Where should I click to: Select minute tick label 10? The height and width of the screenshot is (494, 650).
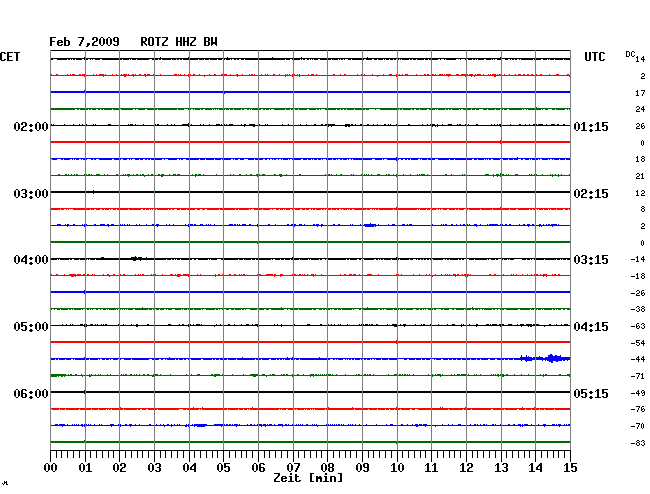pos(397,468)
